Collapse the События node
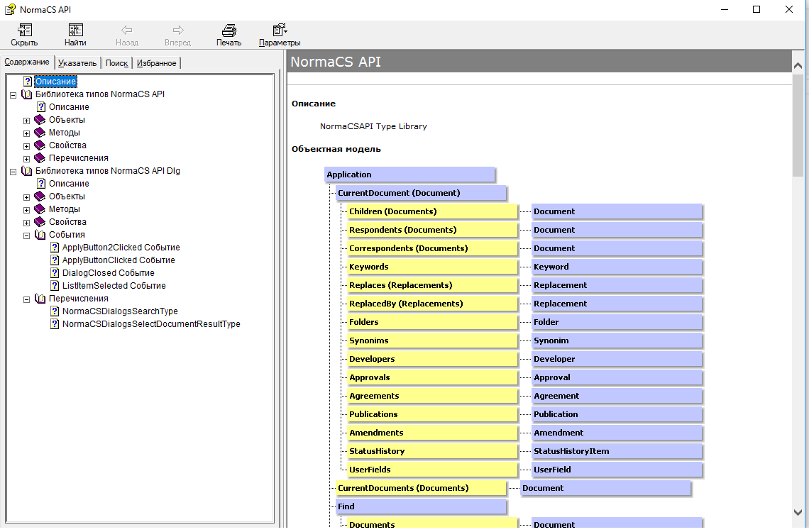The height and width of the screenshot is (532, 809). click(x=27, y=235)
